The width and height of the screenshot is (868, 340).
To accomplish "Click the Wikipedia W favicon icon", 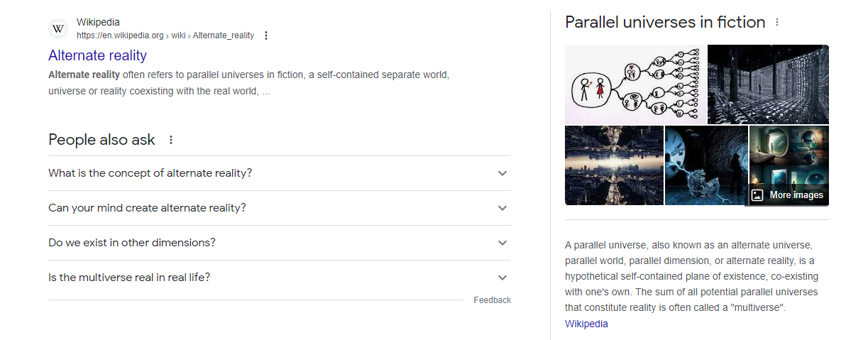I will click(58, 28).
